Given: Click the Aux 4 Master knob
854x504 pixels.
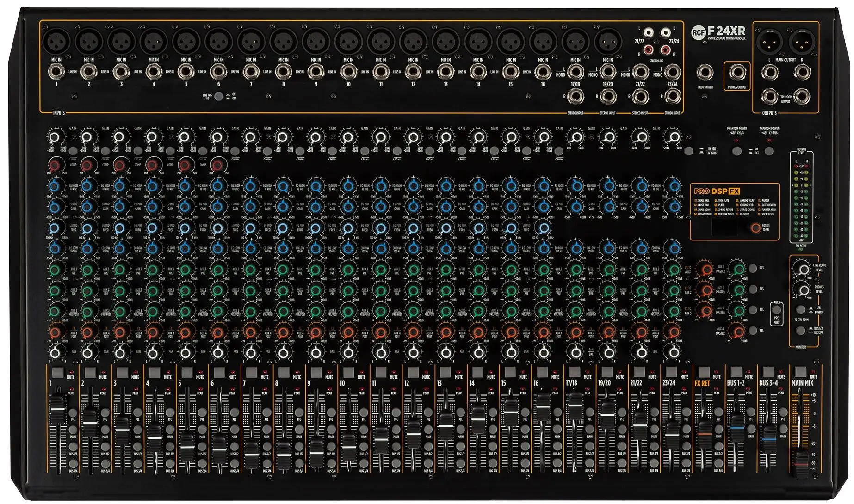Looking at the screenshot, I should [x=736, y=330].
